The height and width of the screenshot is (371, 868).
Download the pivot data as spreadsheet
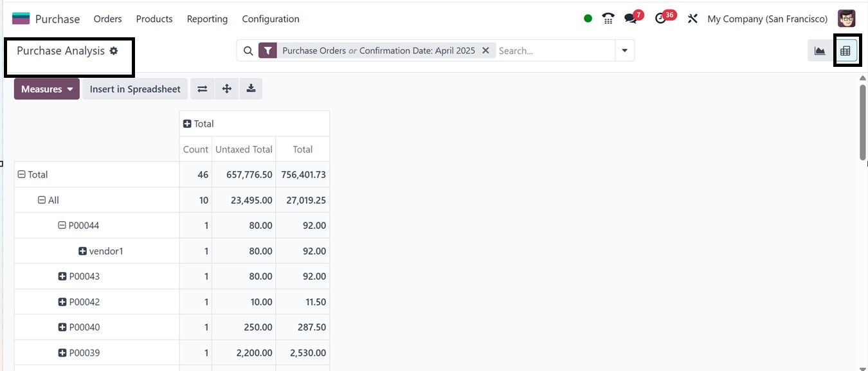pos(251,89)
